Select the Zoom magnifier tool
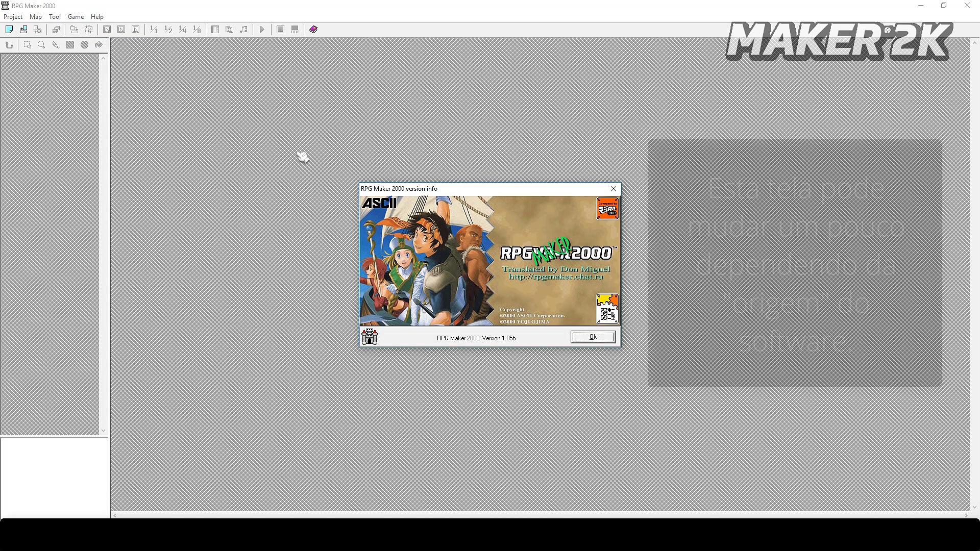Viewport: 980px width, 551px height. [41, 45]
